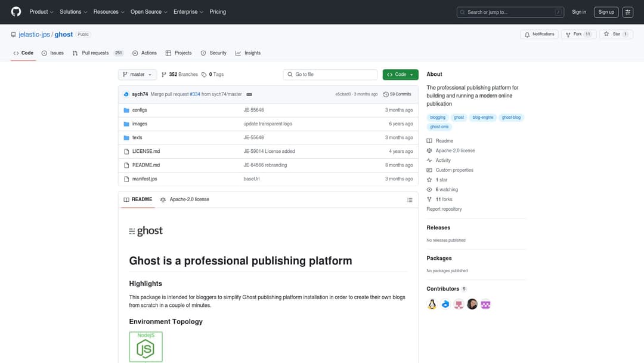The width and height of the screenshot is (644, 363).
Task: Click the GitHub logo icon
Action: [16, 12]
